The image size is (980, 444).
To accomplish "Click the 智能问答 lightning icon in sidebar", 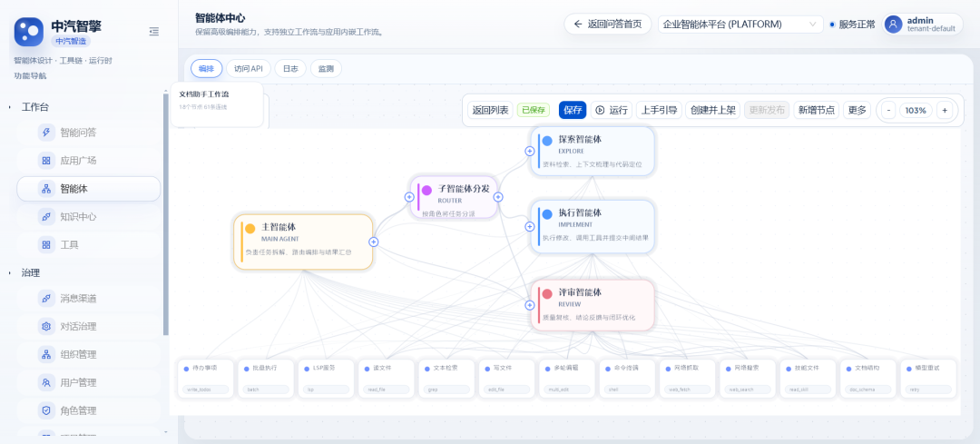I will 46,133.
